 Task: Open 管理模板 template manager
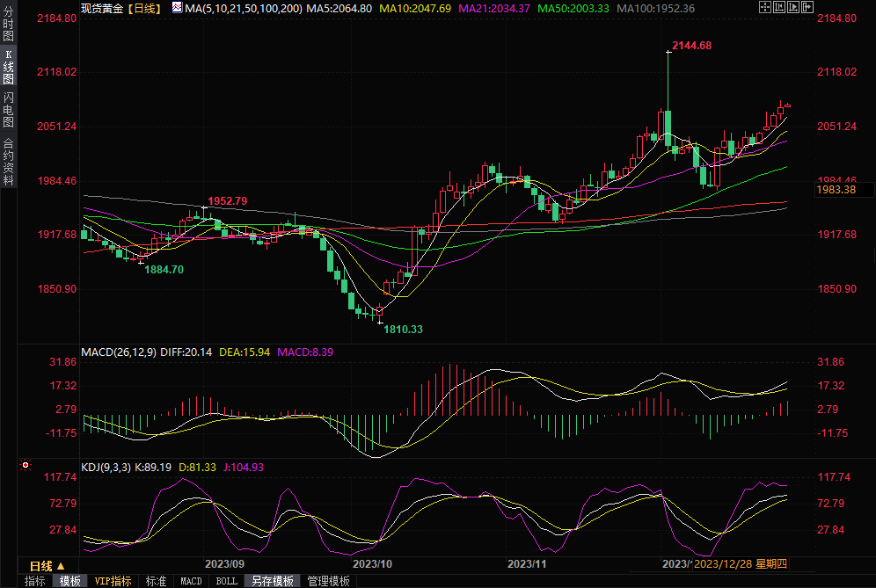pyautogui.click(x=327, y=581)
